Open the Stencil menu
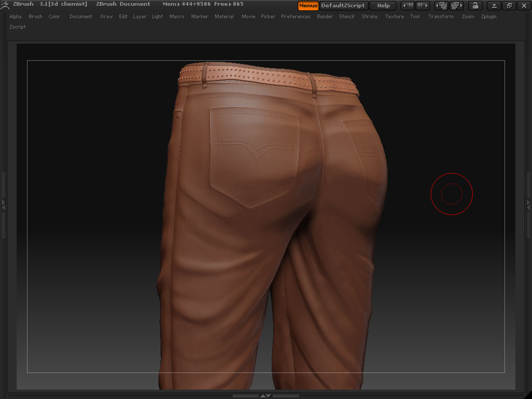 [347, 16]
